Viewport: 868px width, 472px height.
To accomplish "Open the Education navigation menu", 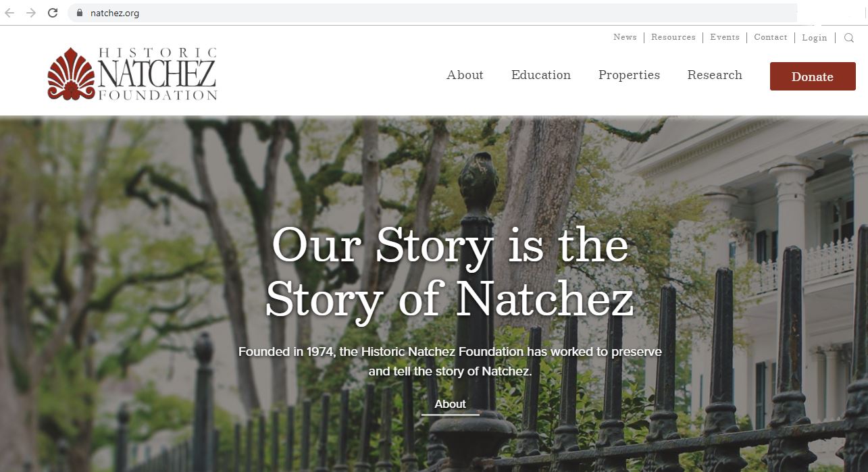I will [541, 75].
